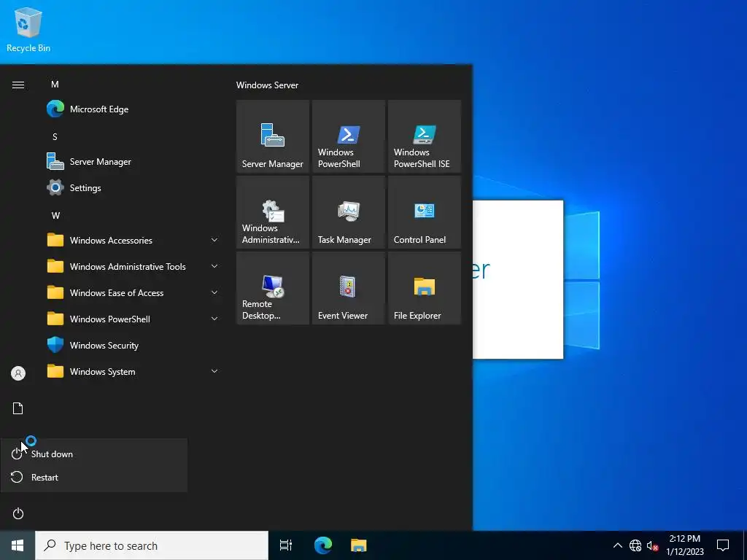
Task: Click the Power icon in the Start sidebar
Action: (x=18, y=513)
